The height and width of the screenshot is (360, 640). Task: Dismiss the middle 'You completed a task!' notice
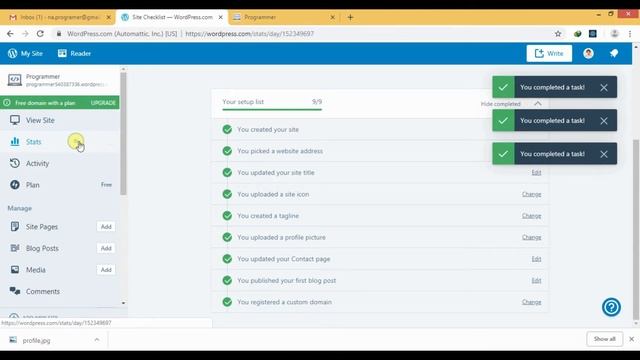pyautogui.click(x=604, y=121)
